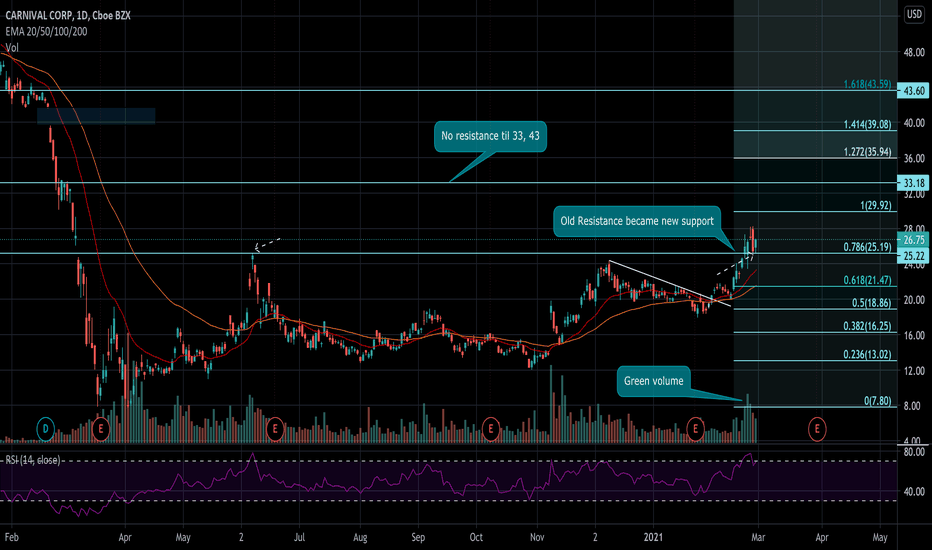Click the Feb label on the time axis

coord(11,537)
